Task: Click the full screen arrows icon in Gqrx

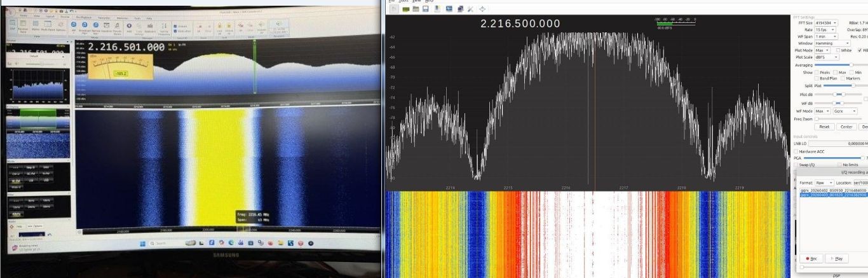Action: click(x=482, y=9)
